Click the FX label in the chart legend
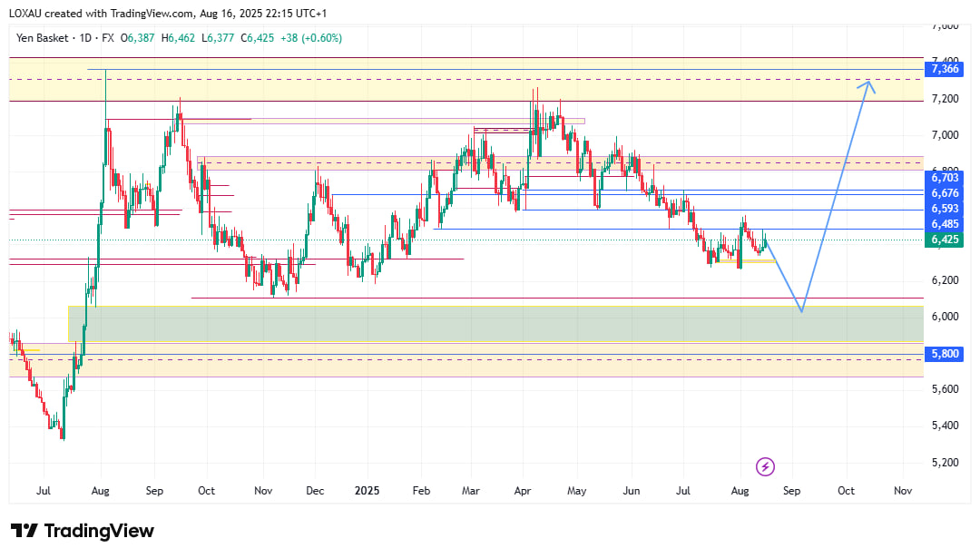 pos(108,38)
